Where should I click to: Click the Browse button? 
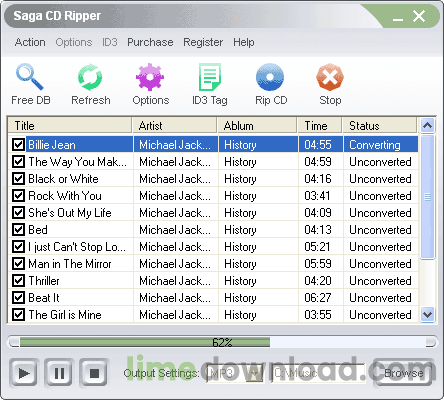[404, 373]
